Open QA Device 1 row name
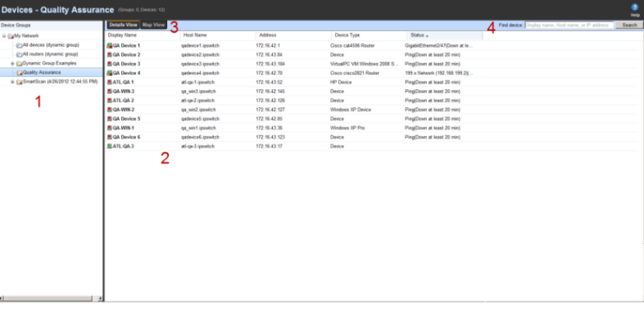The height and width of the screenshot is (318, 644). (x=126, y=46)
